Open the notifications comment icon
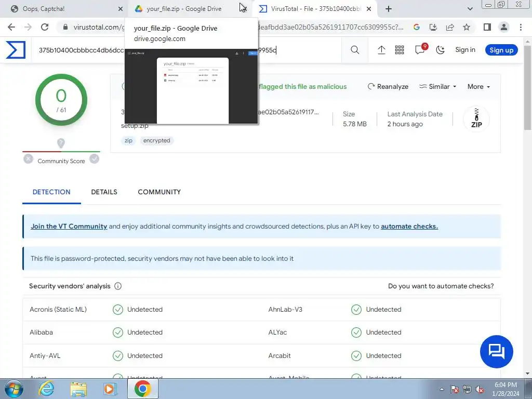The image size is (532, 399). pos(420,50)
